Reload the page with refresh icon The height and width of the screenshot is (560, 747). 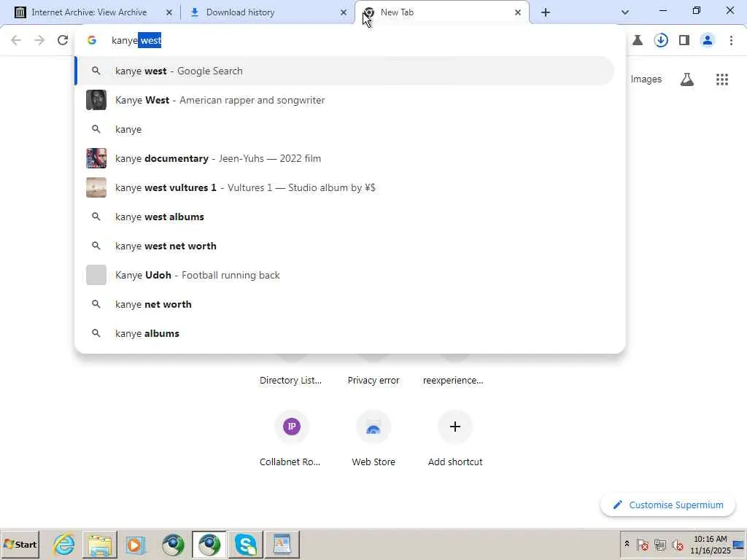(x=63, y=41)
